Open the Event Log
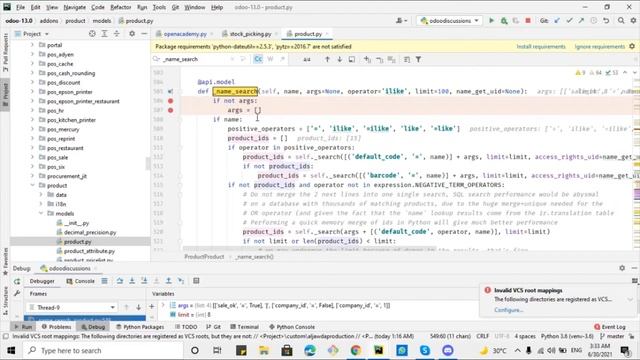640x360 pixels. 610,327
